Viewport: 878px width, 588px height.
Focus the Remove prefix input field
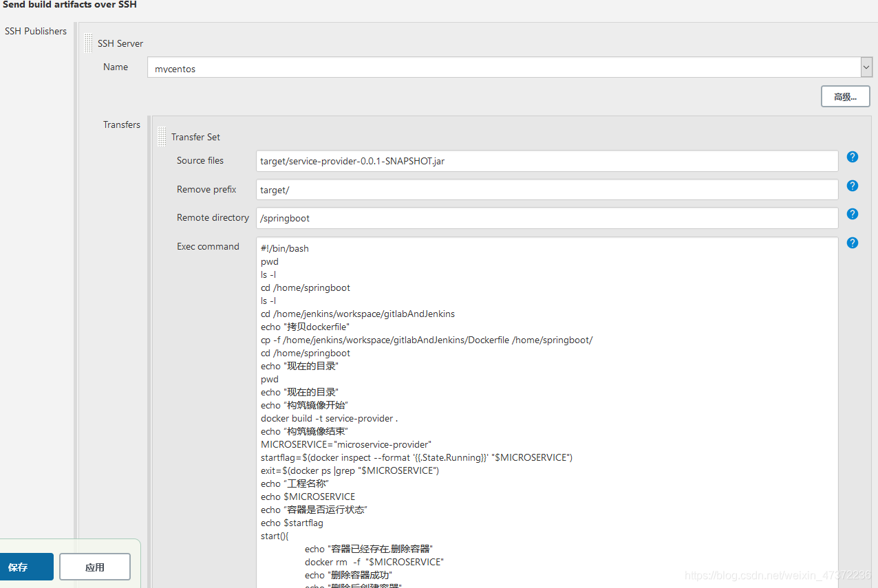[547, 190]
